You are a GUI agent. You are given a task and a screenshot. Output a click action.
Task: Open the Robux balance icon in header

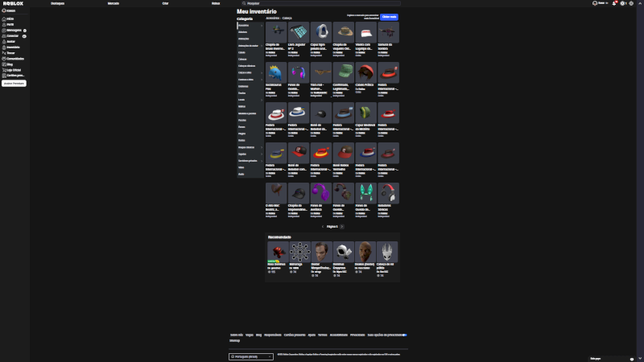click(623, 3)
